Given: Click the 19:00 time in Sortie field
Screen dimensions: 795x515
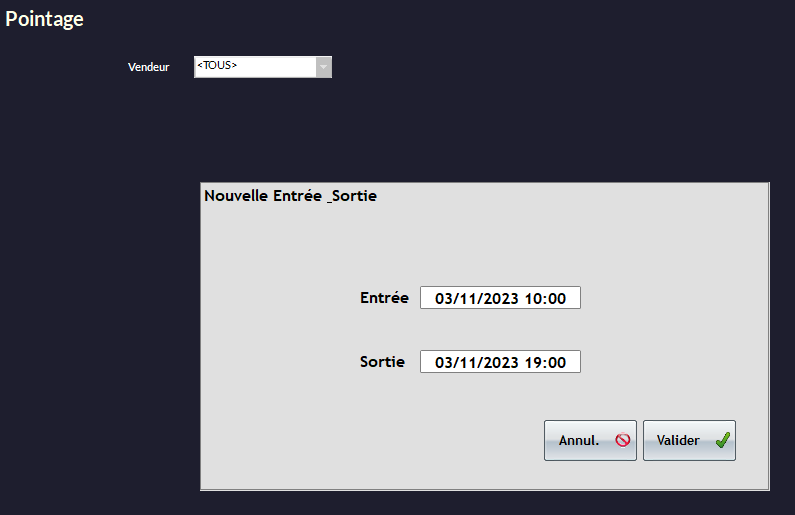Looking at the screenshot, I should click(x=546, y=362).
